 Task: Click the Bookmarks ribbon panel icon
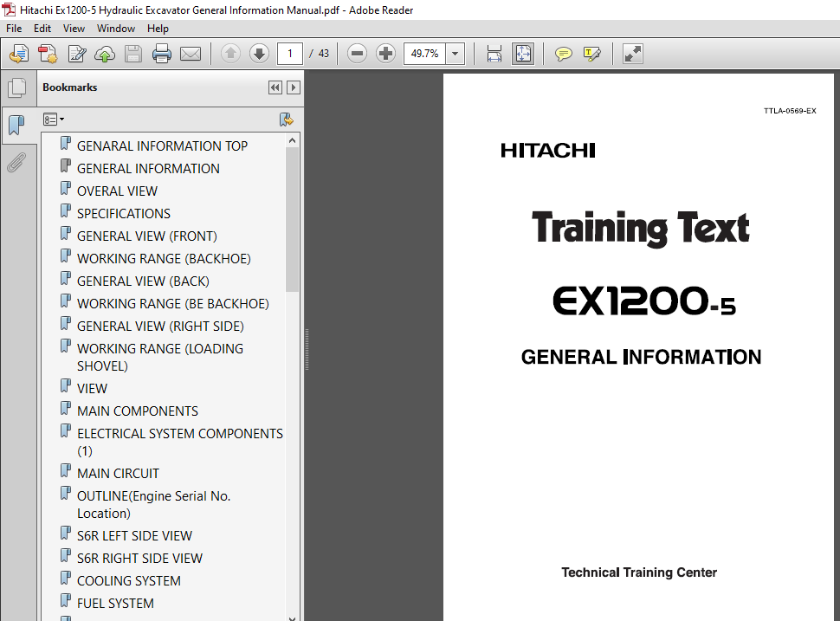[17, 126]
